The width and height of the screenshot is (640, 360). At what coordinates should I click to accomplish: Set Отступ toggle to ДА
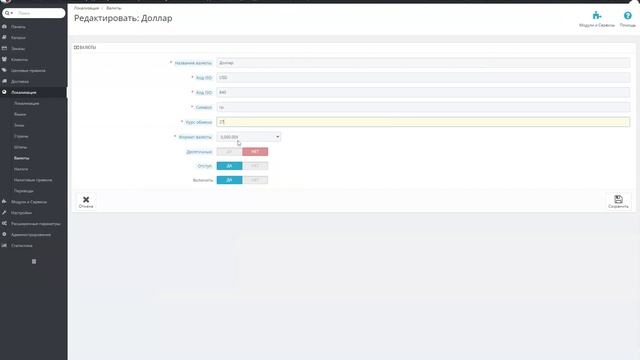point(229,166)
